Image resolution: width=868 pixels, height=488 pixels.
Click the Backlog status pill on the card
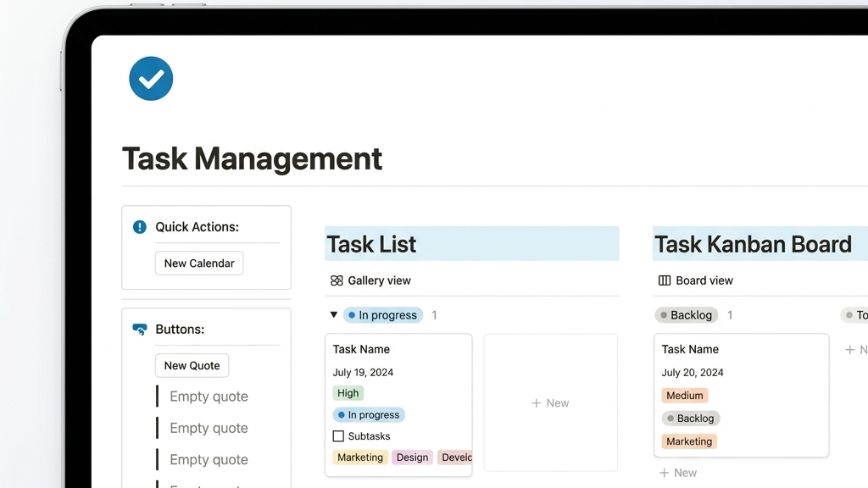[690, 419]
